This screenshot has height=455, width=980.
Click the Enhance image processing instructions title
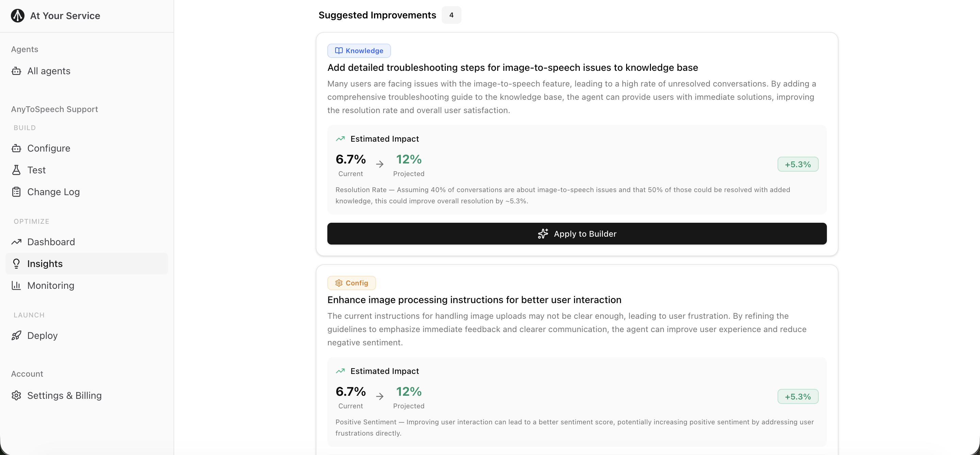pos(474,300)
